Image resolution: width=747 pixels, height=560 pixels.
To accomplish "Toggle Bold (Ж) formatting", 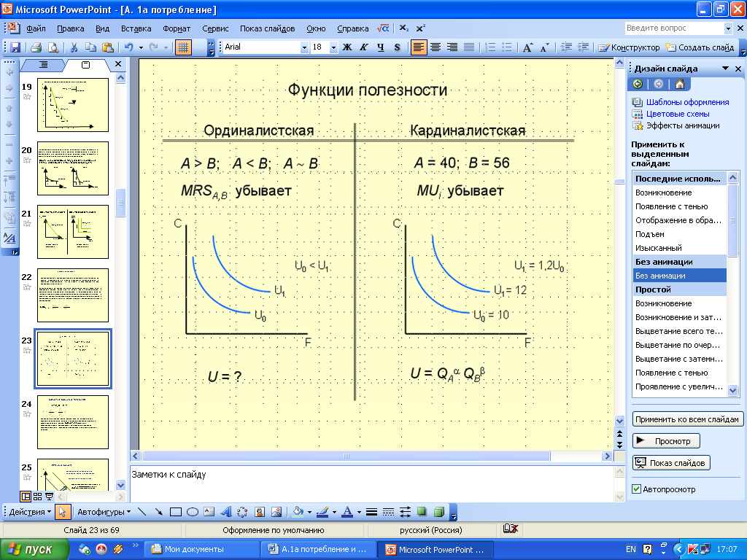I will click(347, 47).
